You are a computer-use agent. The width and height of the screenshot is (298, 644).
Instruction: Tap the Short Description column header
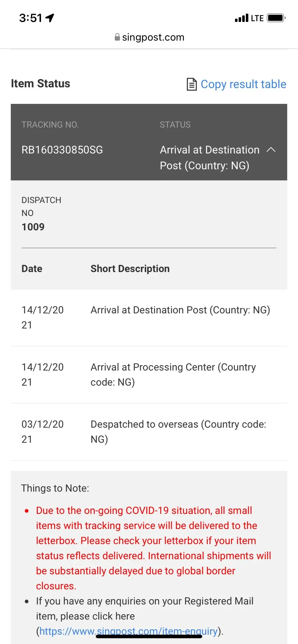tap(130, 269)
